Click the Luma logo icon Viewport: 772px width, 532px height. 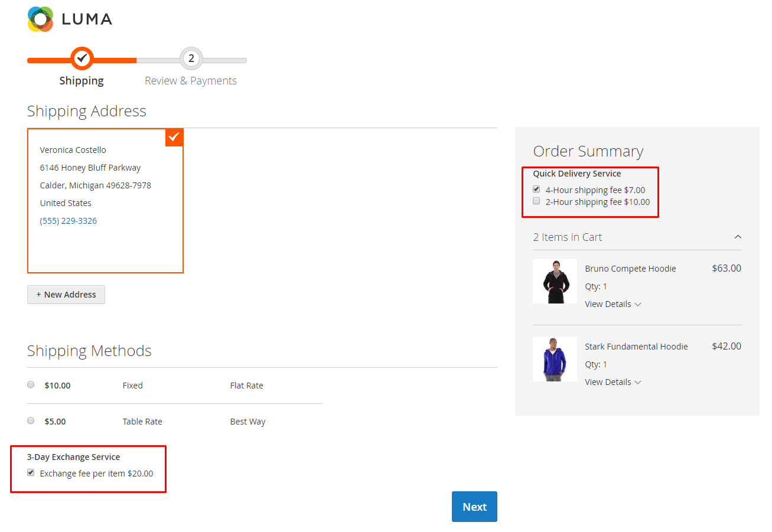coord(40,19)
